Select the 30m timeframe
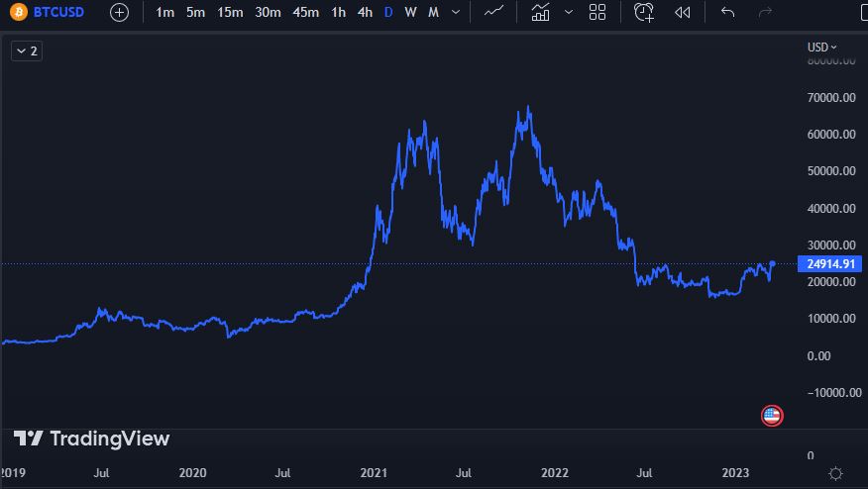 point(268,12)
